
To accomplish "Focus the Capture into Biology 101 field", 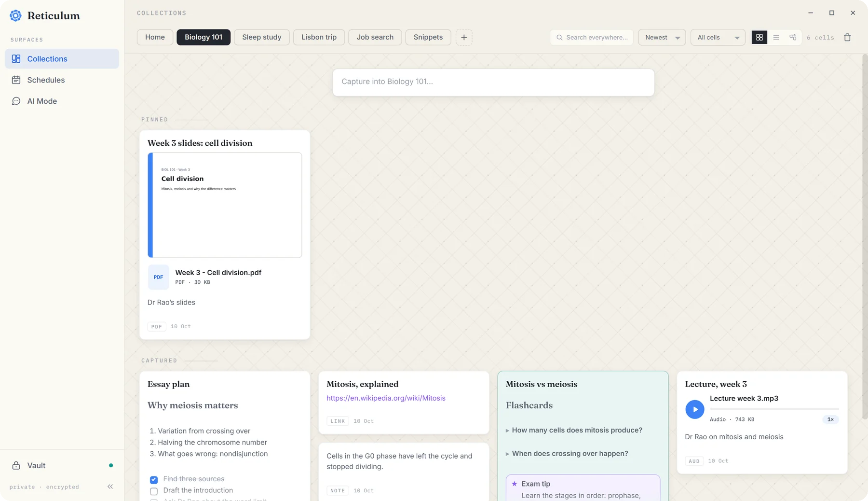I will click(x=493, y=82).
